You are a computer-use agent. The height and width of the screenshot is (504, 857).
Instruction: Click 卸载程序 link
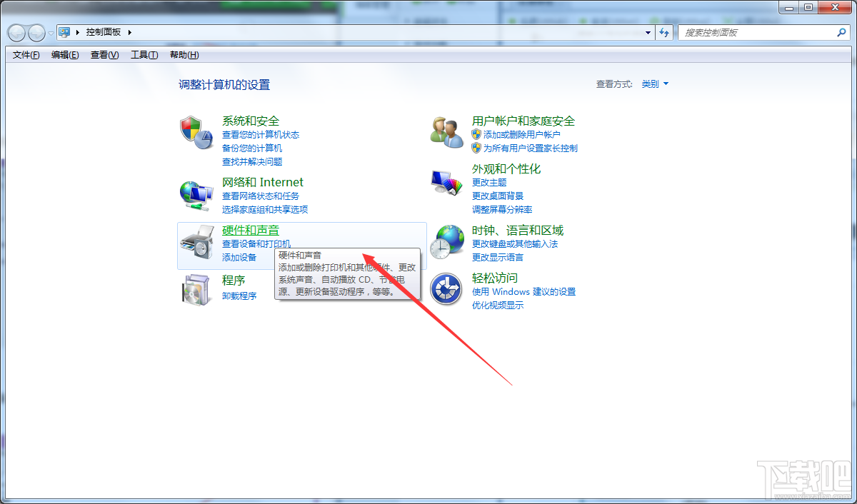239,296
